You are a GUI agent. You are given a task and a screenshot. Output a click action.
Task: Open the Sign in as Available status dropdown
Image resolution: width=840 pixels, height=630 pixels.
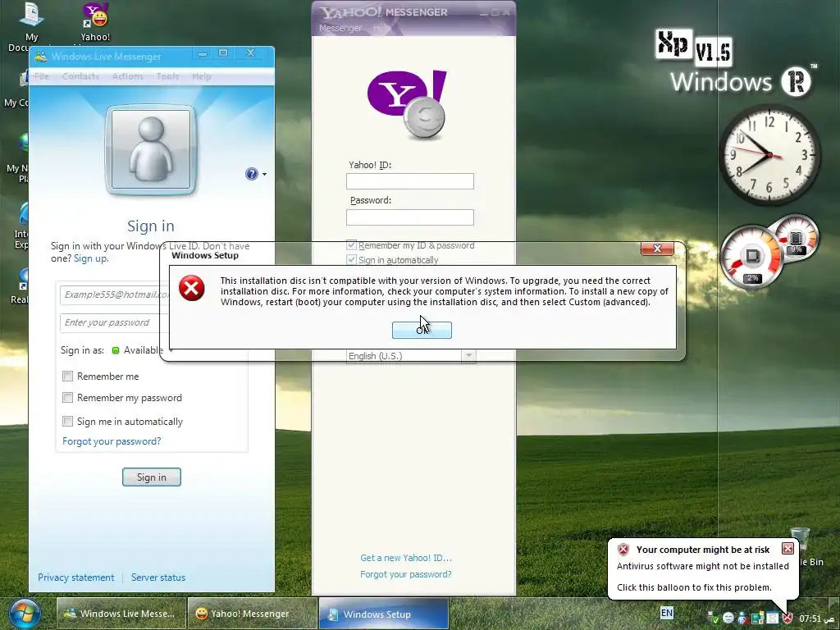[x=141, y=350]
